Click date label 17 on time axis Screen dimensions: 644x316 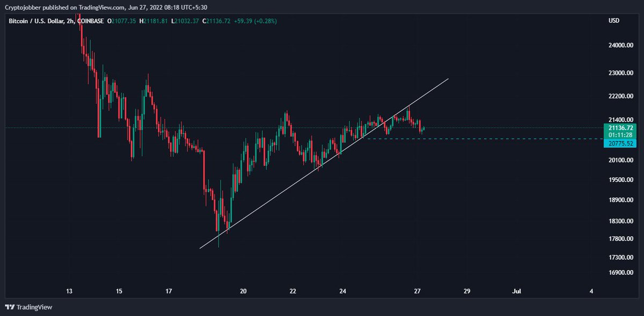click(169, 291)
